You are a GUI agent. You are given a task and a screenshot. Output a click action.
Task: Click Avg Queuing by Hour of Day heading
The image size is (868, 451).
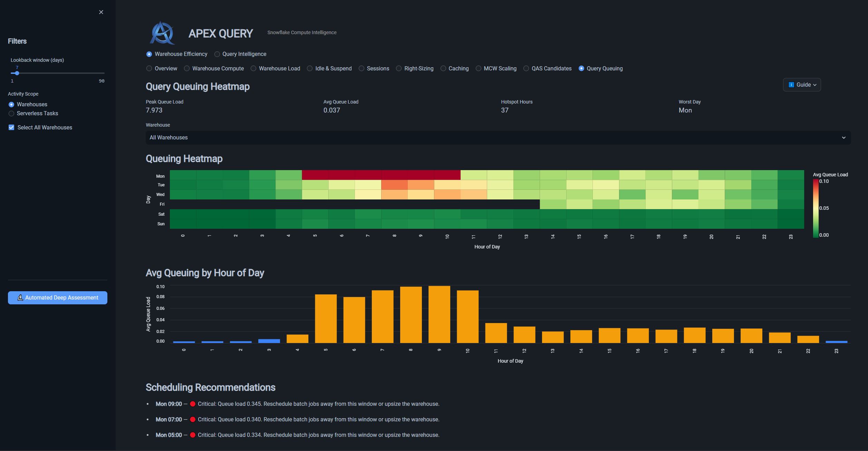(205, 273)
